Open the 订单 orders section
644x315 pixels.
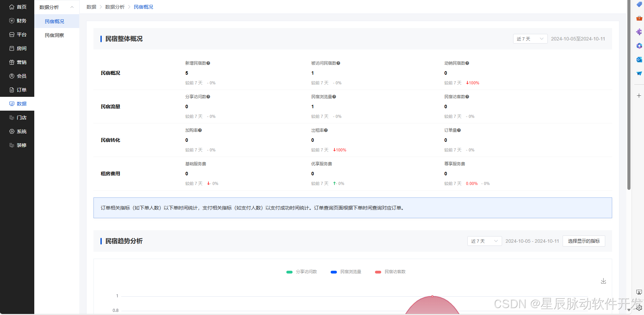(x=17, y=90)
